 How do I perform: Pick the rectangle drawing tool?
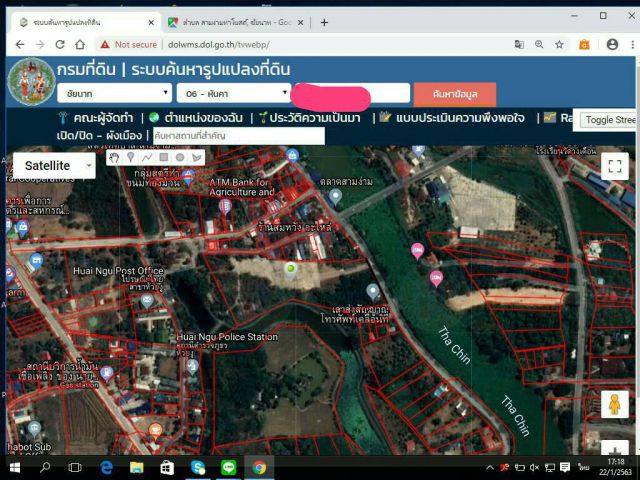(163, 157)
